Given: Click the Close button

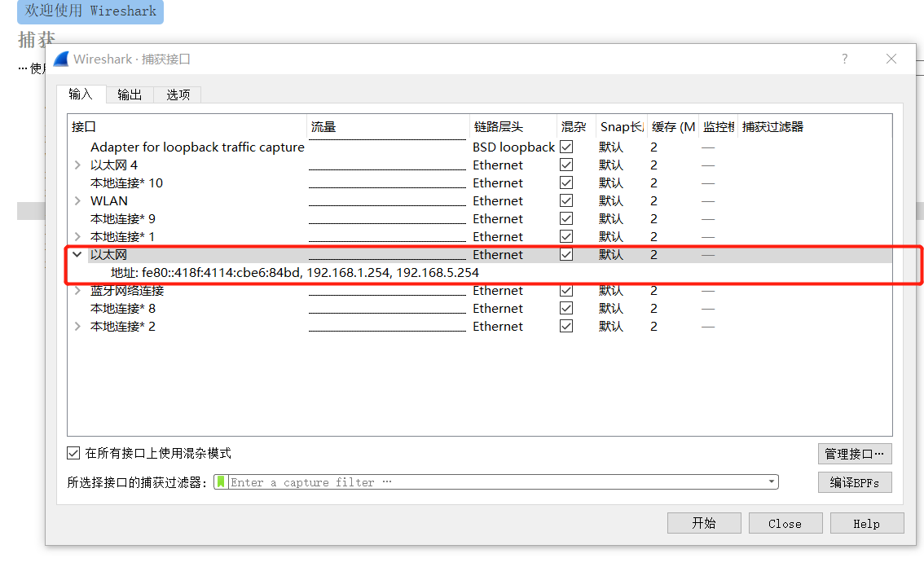Looking at the screenshot, I should click(x=785, y=523).
